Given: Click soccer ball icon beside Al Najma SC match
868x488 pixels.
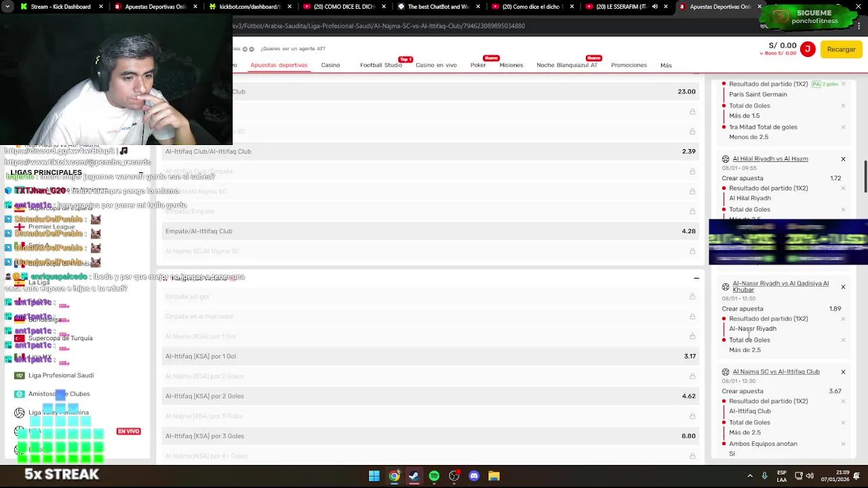Looking at the screenshot, I should coord(726,372).
